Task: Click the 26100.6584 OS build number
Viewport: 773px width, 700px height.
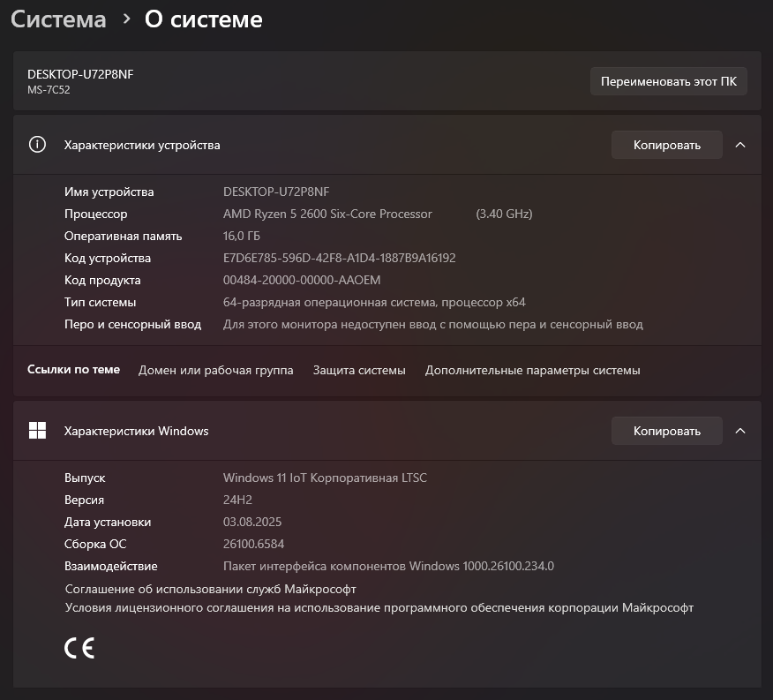Action: (x=253, y=544)
